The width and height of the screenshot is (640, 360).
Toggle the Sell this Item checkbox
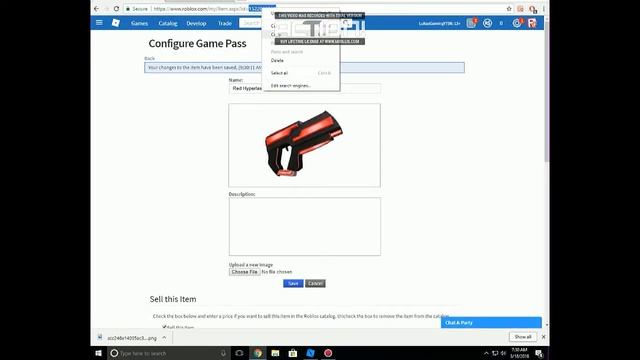pos(164,327)
